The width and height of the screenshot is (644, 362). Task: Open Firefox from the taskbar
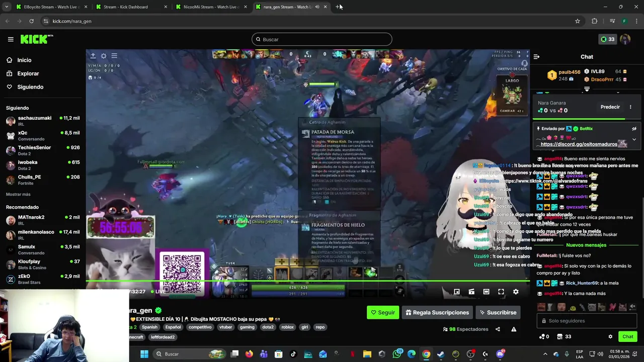(249, 354)
